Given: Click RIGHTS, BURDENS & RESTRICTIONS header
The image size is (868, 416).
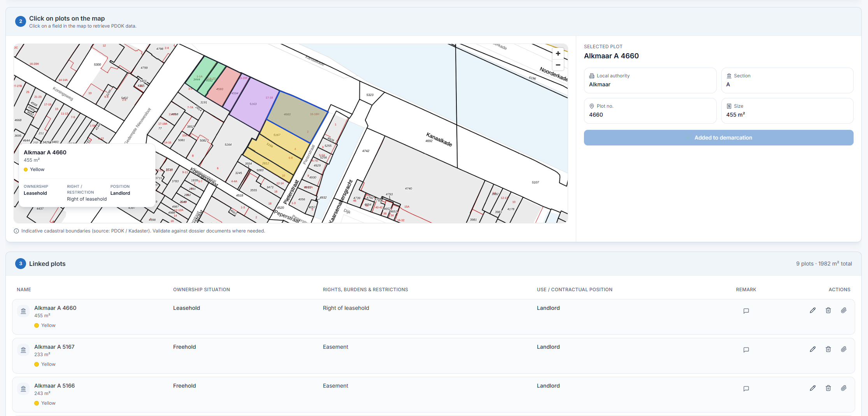Looking at the screenshot, I should (x=365, y=290).
